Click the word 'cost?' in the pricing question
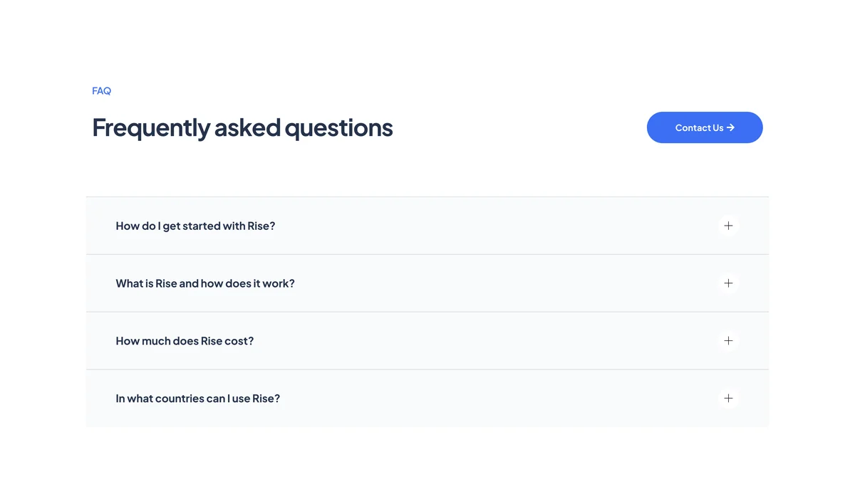This screenshot has height=504, width=855. 239,341
